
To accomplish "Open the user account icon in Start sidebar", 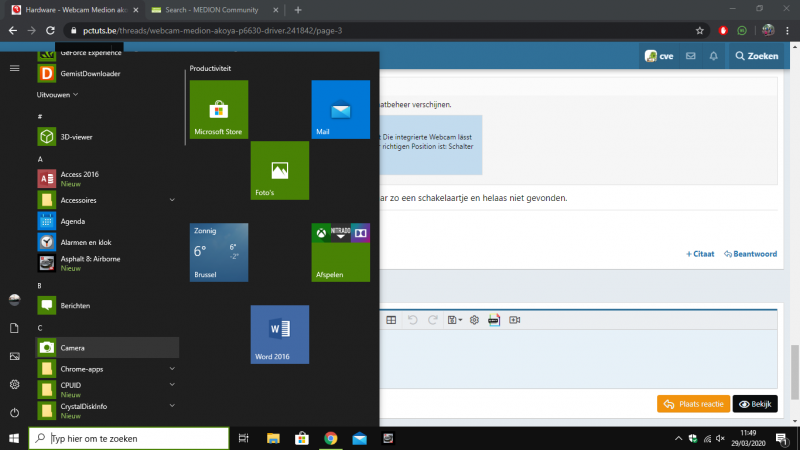I will pyautogui.click(x=14, y=300).
